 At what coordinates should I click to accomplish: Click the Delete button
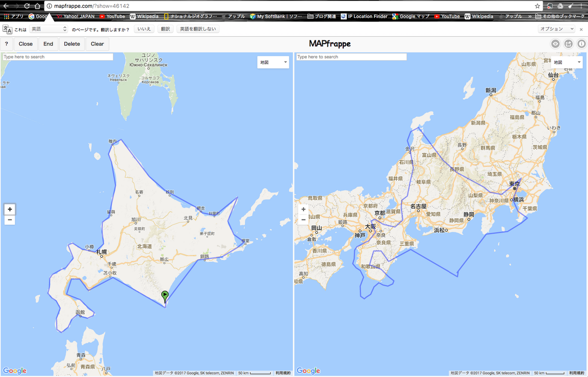point(72,44)
